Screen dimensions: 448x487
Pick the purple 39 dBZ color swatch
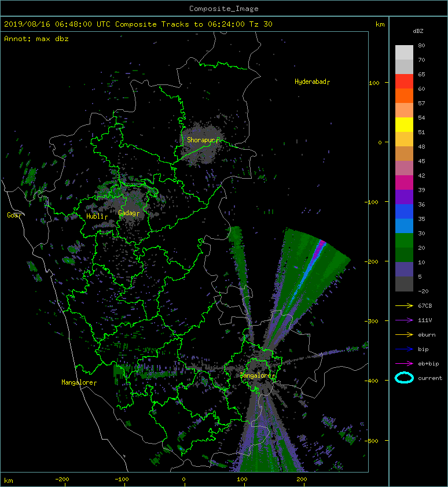404,197
